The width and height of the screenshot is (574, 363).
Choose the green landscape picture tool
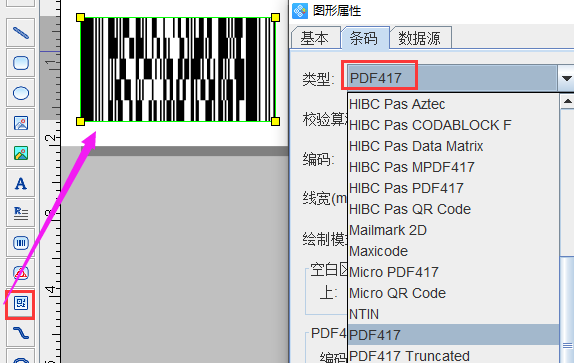tap(20, 153)
